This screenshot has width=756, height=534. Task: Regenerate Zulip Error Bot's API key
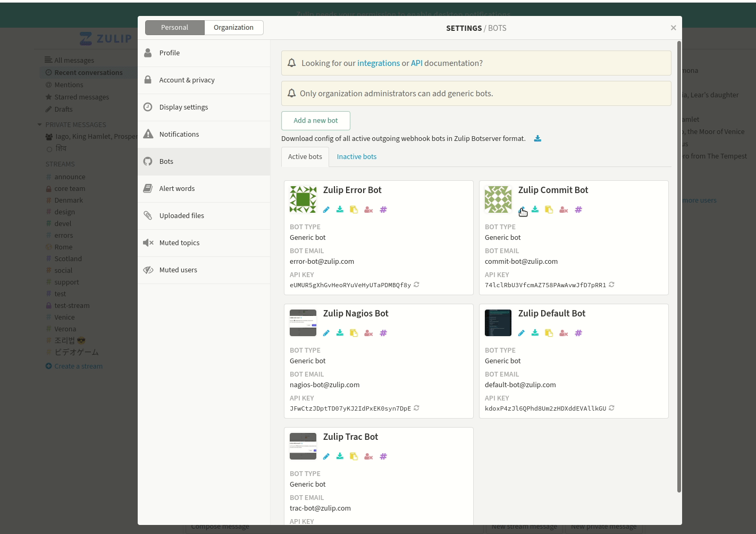[416, 285]
